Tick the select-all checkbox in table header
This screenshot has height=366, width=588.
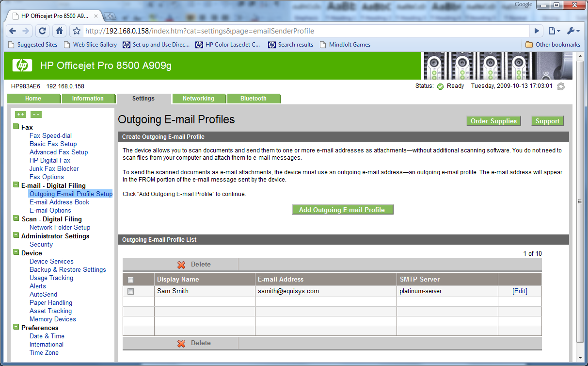tap(130, 280)
